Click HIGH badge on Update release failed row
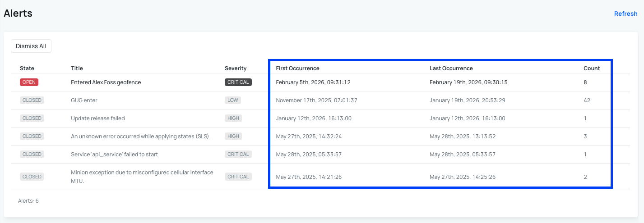This screenshot has width=644, height=223. coord(233,118)
